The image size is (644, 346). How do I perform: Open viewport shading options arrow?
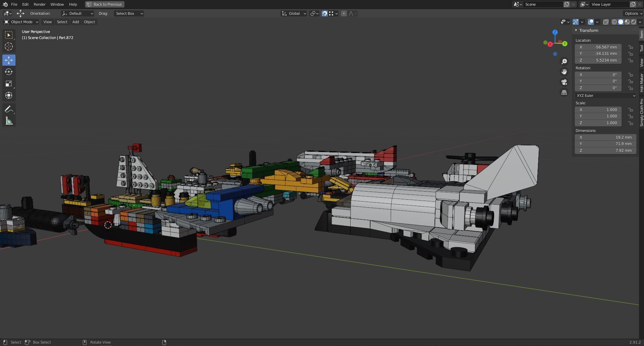point(640,22)
